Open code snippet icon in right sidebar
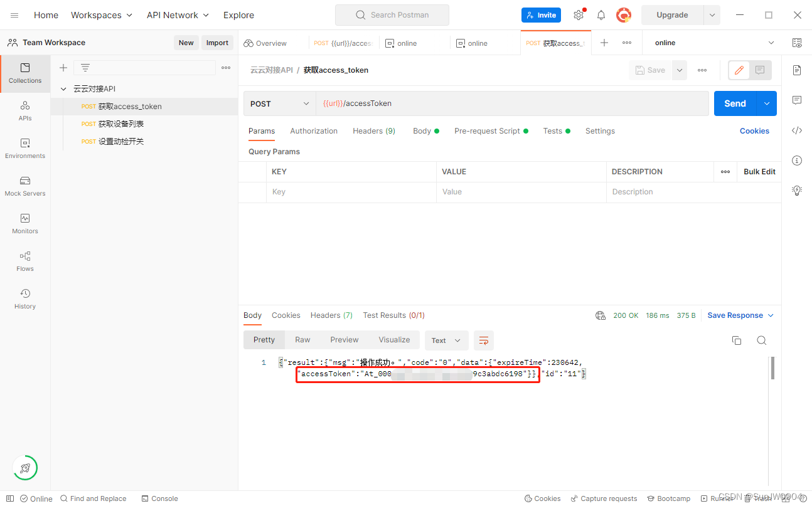812x506 pixels. (797, 130)
